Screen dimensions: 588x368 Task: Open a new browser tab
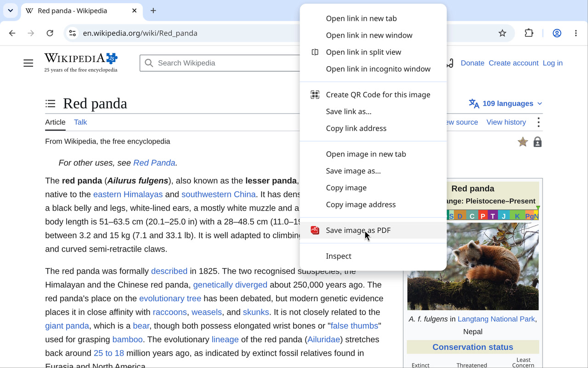coord(153,11)
